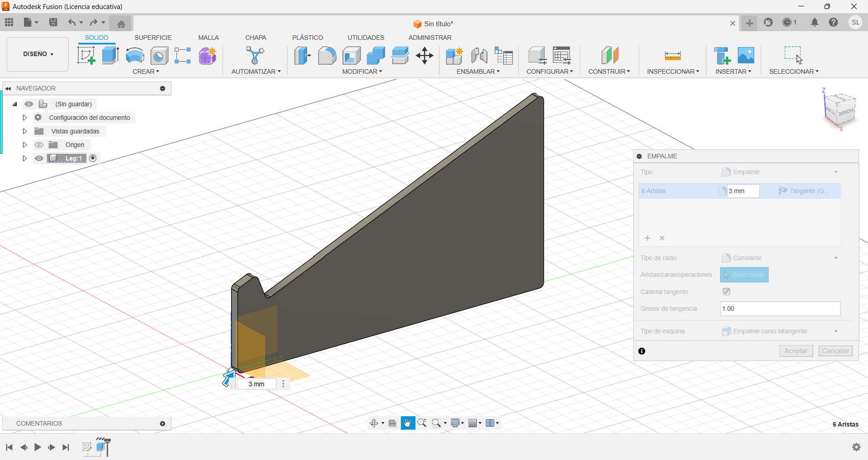Switch to the PLÁSTICO tab

(308, 38)
